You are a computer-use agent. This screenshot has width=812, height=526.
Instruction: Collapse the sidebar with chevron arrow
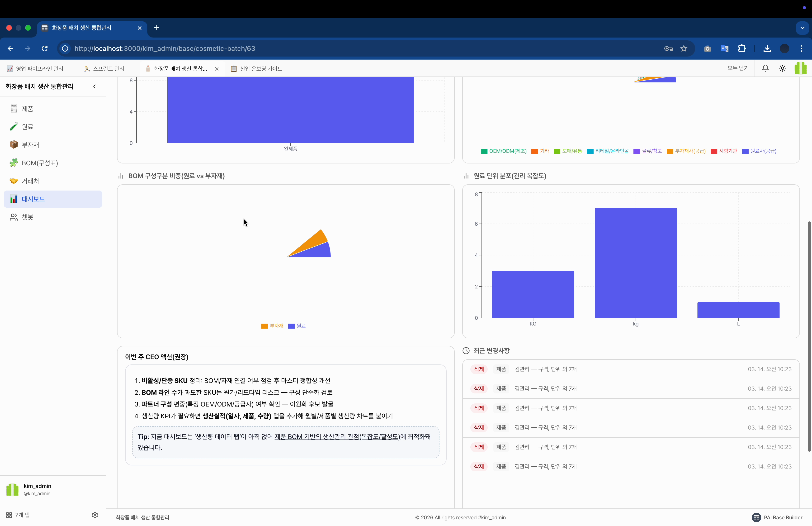point(94,86)
